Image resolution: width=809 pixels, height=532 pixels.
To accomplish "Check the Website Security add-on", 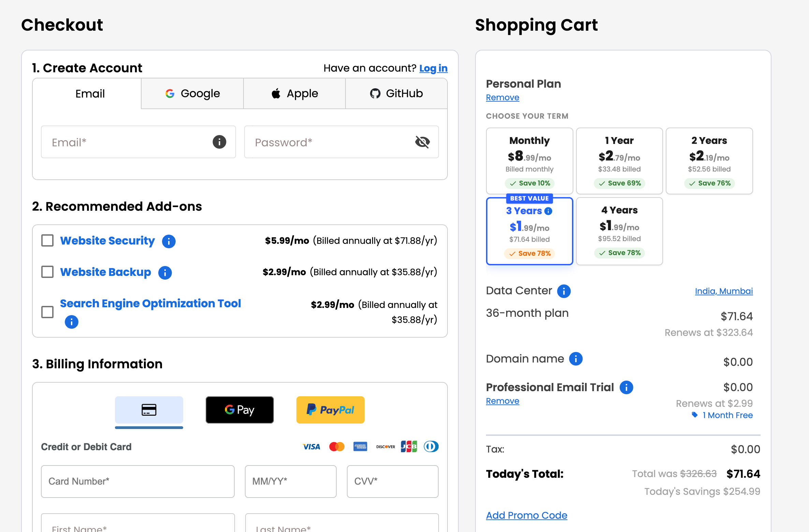I will point(47,240).
